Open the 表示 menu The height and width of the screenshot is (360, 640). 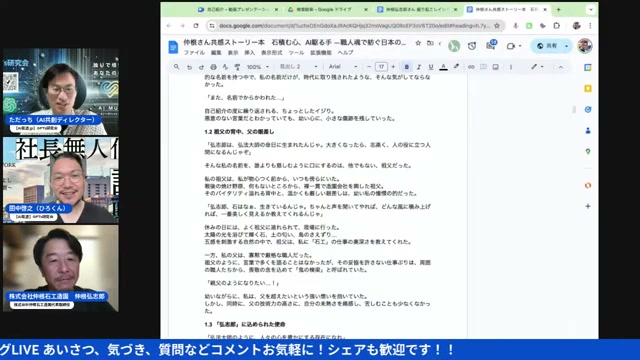[233, 53]
